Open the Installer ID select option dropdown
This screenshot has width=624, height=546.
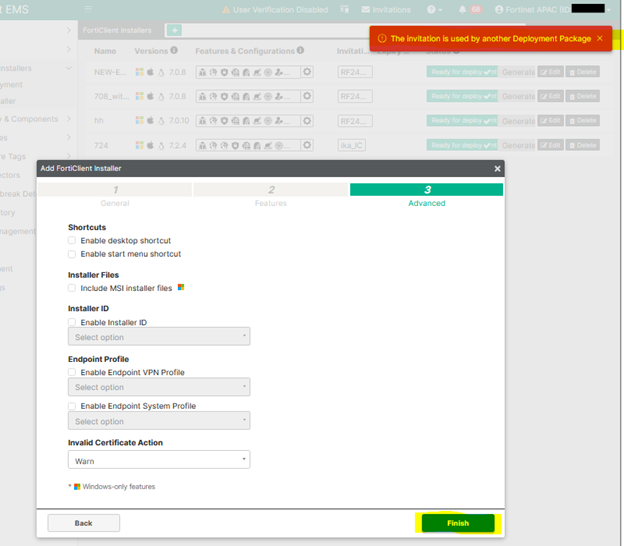[x=159, y=337]
